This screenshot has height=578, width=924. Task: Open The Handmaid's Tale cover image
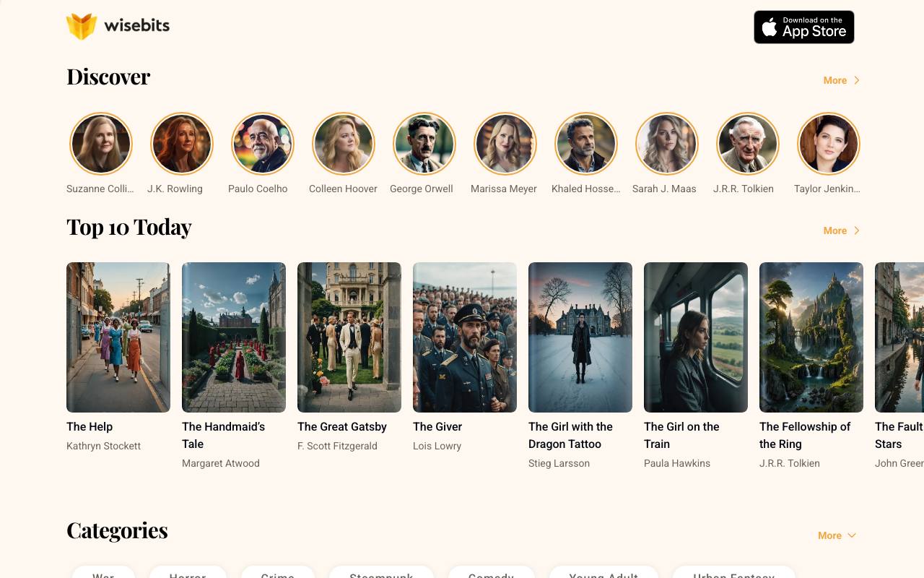234,337
